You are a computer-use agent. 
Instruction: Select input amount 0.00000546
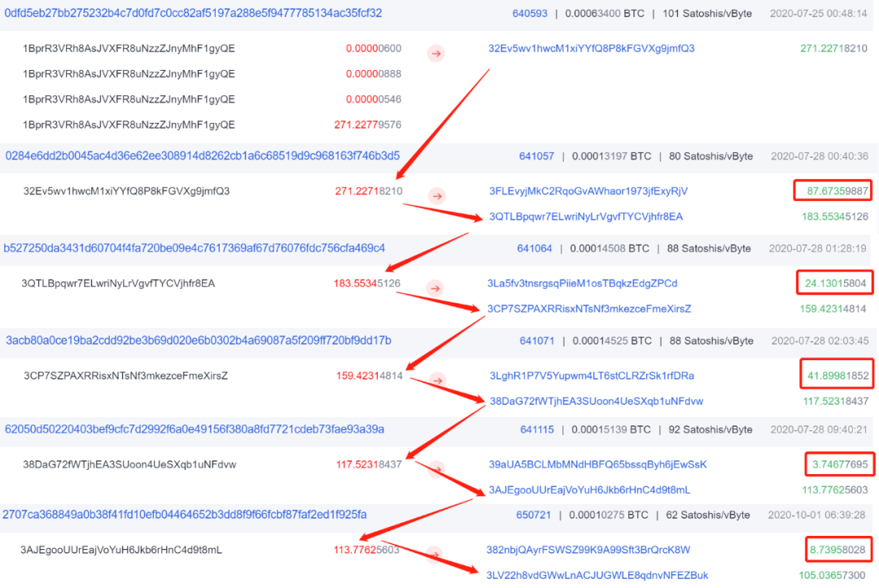tap(374, 100)
